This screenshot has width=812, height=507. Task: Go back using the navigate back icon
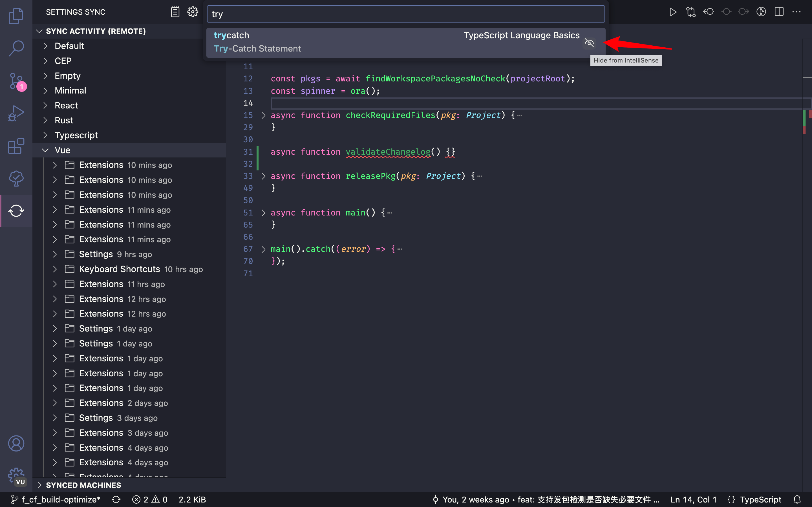(x=709, y=12)
